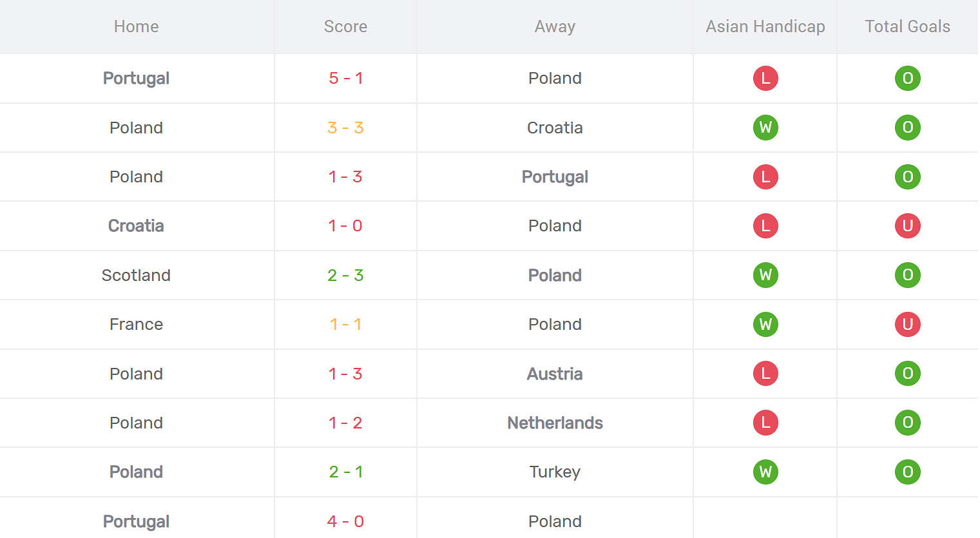Click the O badge in Poland 1-3 Portugal row
Viewport: 980px width, 538px height.
click(907, 177)
